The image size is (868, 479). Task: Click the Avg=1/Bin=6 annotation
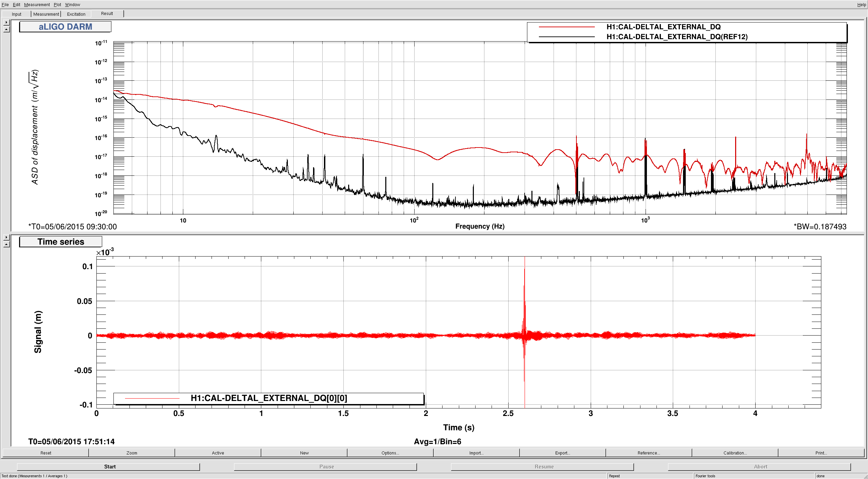(x=437, y=442)
